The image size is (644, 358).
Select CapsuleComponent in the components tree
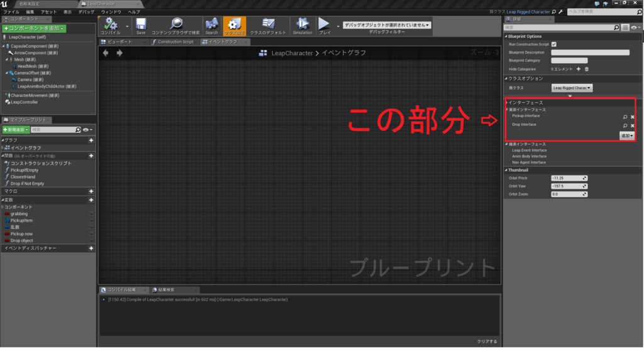pos(35,46)
